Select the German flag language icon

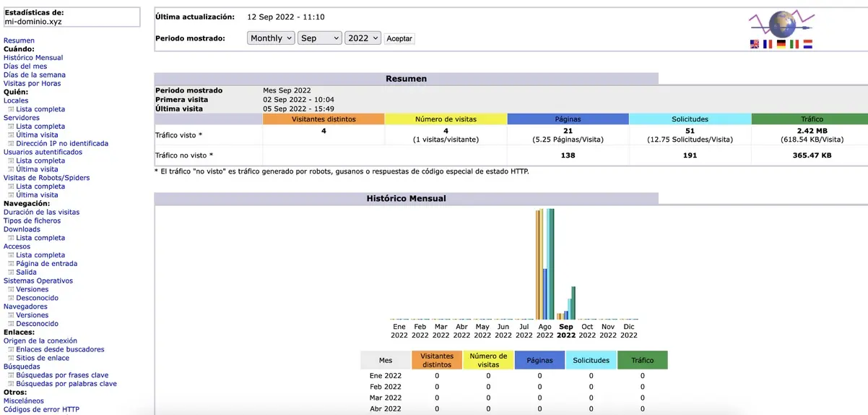point(781,44)
